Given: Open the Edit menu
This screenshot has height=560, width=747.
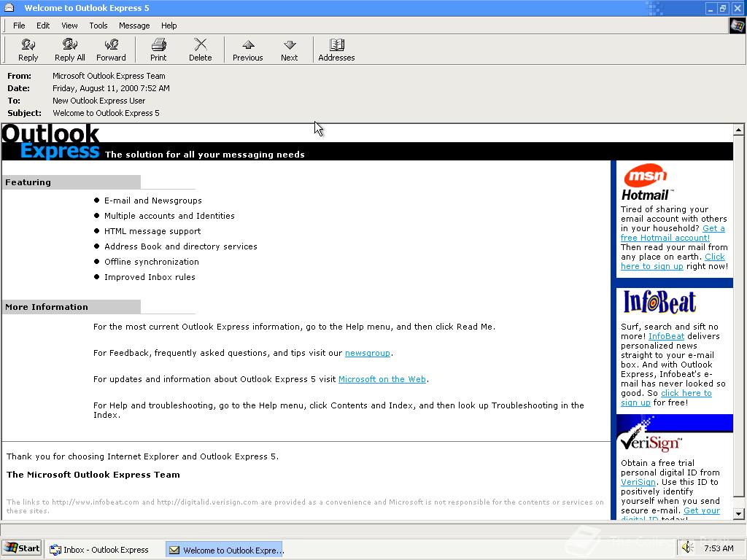Looking at the screenshot, I should (43, 26).
